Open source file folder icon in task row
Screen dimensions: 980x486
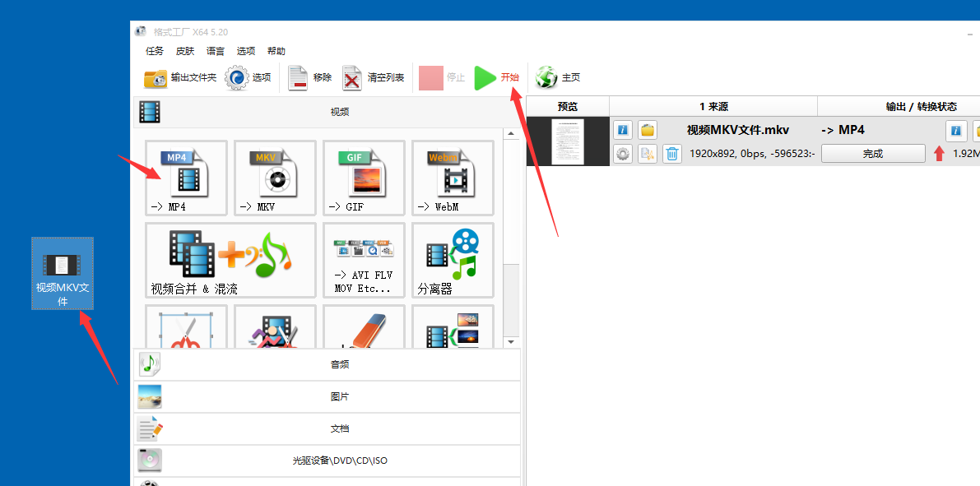pyautogui.click(x=648, y=130)
